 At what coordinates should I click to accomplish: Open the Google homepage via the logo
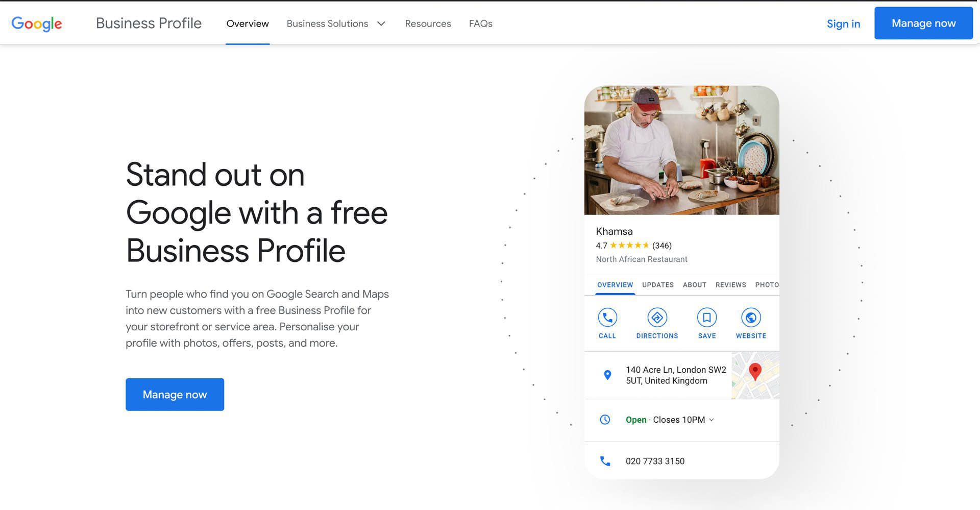coord(36,23)
